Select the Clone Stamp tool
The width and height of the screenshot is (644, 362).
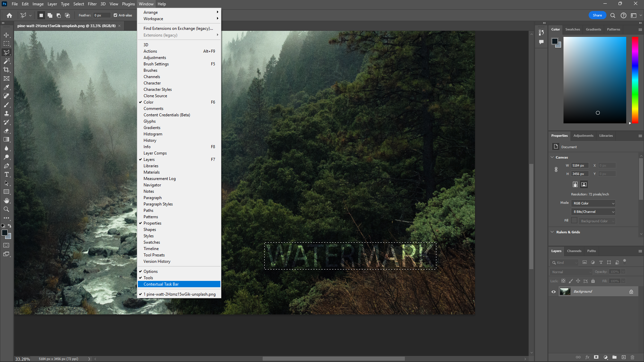click(x=7, y=113)
